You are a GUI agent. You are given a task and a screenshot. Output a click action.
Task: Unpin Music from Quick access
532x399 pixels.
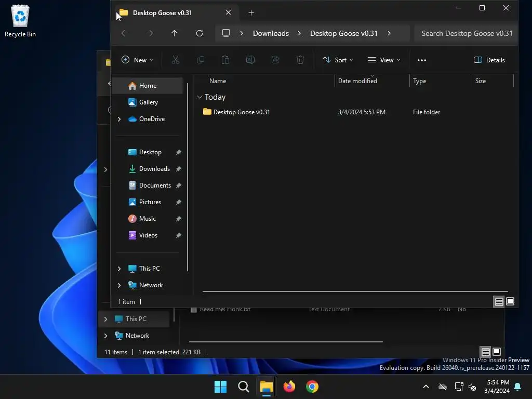pyautogui.click(x=179, y=219)
